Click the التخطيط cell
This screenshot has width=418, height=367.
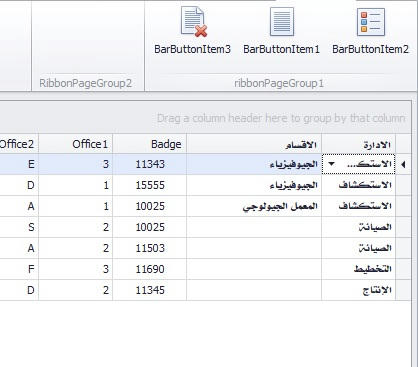click(359, 269)
